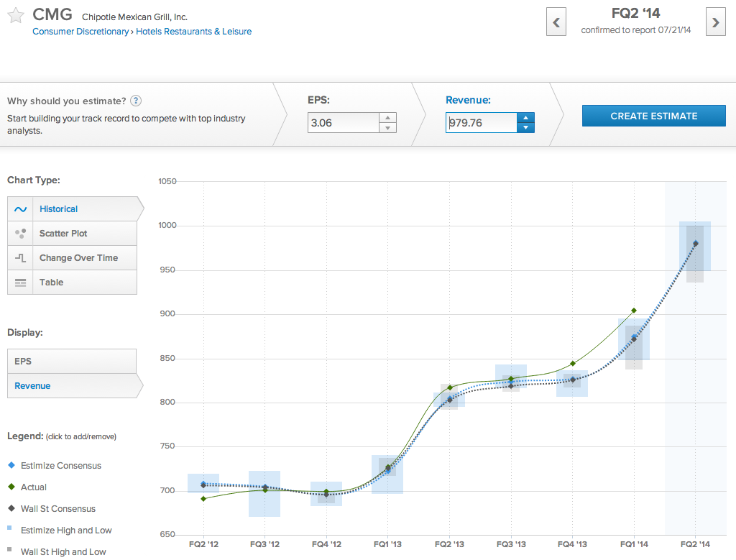736x560 pixels.
Task: Click FQ4 '12 x-axis label
Action: pyautogui.click(x=327, y=544)
